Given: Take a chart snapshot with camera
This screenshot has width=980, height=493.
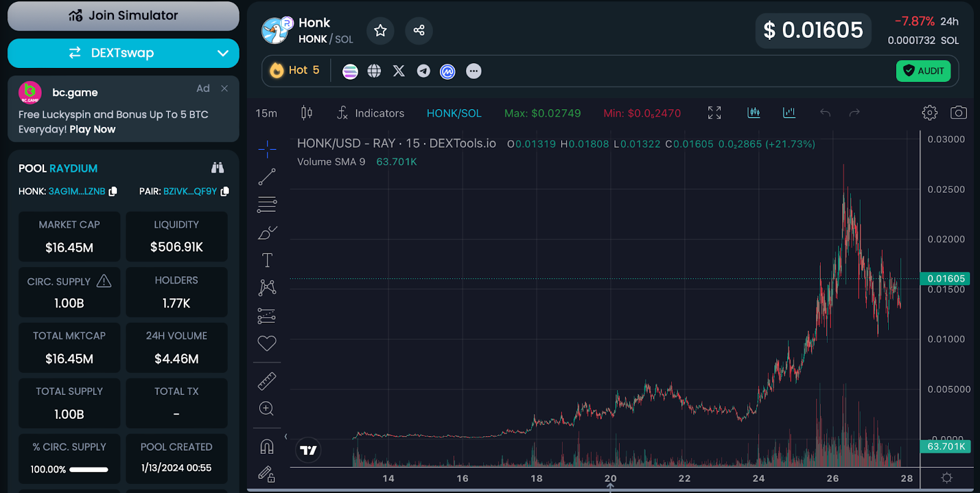Looking at the screenshot, I should point(959,113).
